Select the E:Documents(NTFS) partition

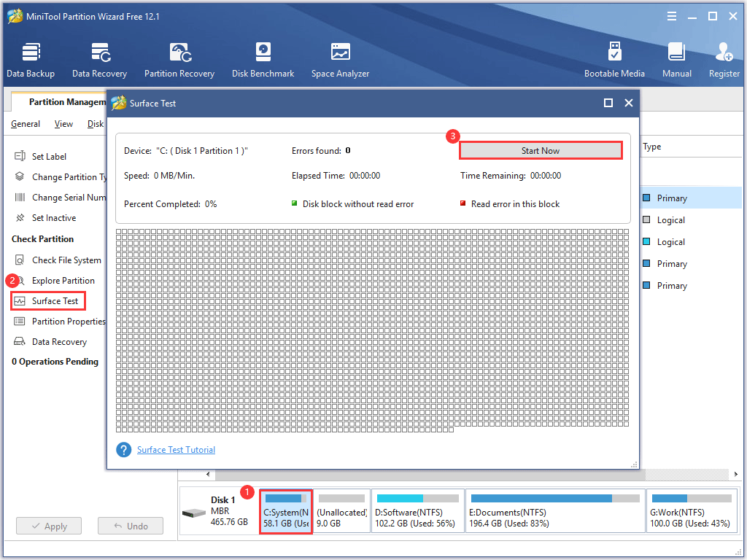coord(555,511)
